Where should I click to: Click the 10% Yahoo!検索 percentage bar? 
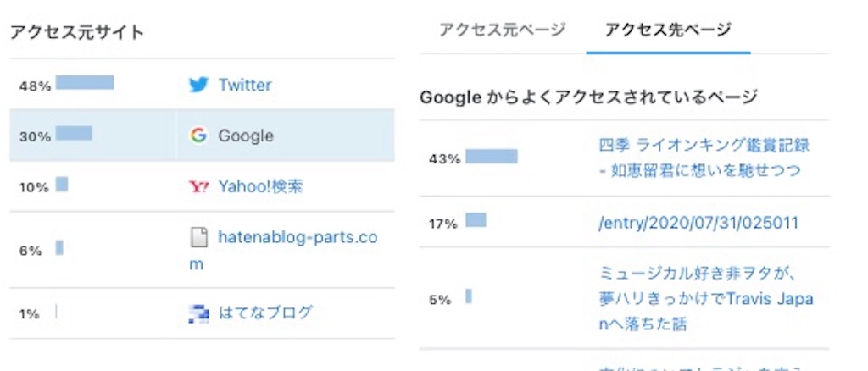click(62, 184)
